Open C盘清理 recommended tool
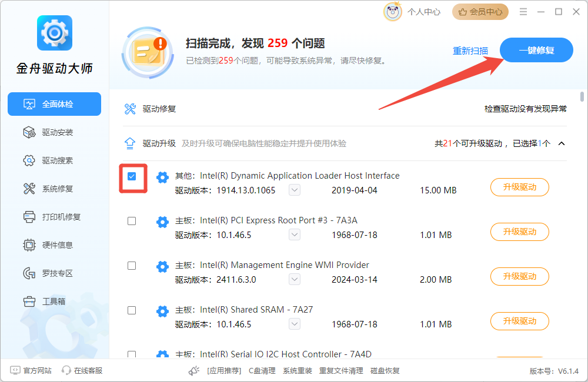Viewport: 588px width, 382px height. click(262, 371)
